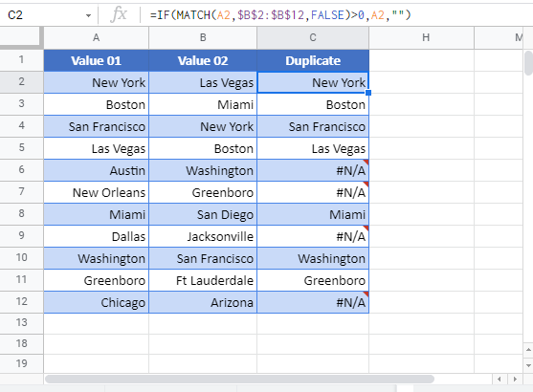
Task: Click the fill handle on cell C2
Action: pyautogui.click(x=368, y=93)
